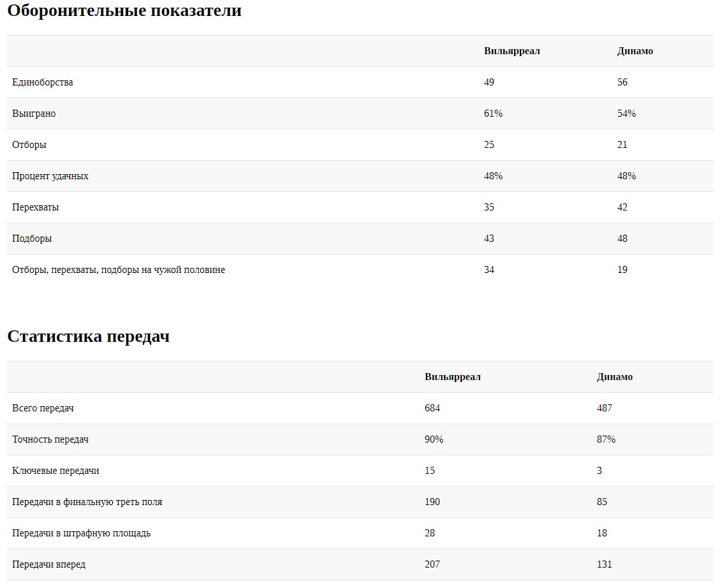Image resolution: width=720 pixels, height=588 pixels.
Task: Select "Динамо" column header in passing table
Action: (x=615, y=377)
